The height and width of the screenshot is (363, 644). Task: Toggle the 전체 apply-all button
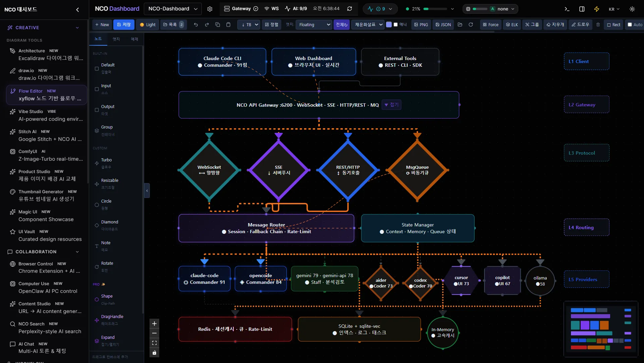coord(342,24)
